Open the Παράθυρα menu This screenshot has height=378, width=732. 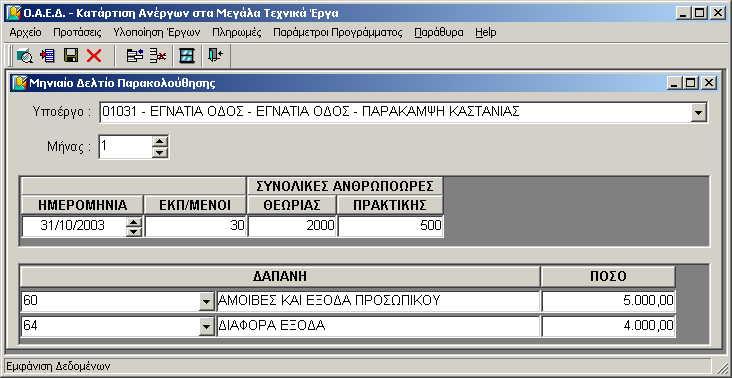pyautogui.click(x=439, y=33)
